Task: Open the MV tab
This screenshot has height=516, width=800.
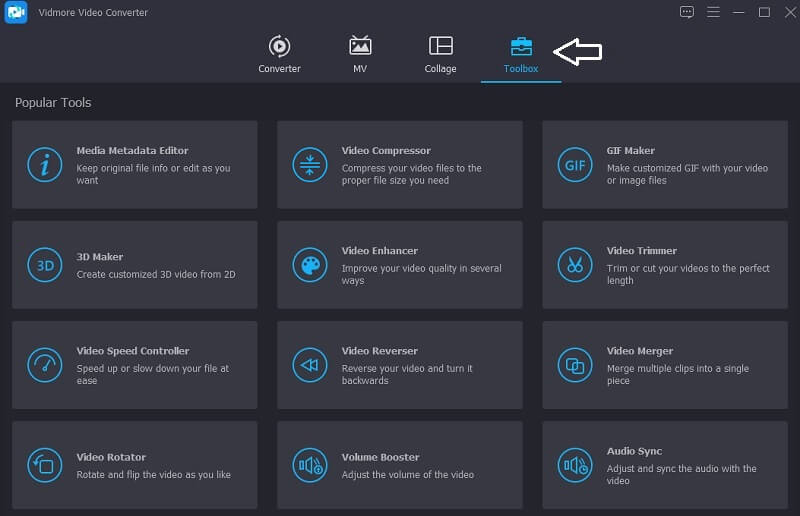Action: click(x=360, y=54)
